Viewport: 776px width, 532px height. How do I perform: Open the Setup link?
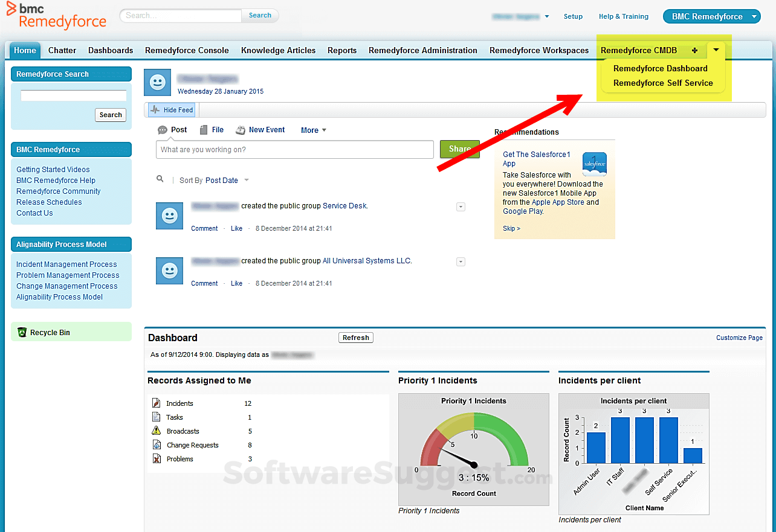[573, 17]
